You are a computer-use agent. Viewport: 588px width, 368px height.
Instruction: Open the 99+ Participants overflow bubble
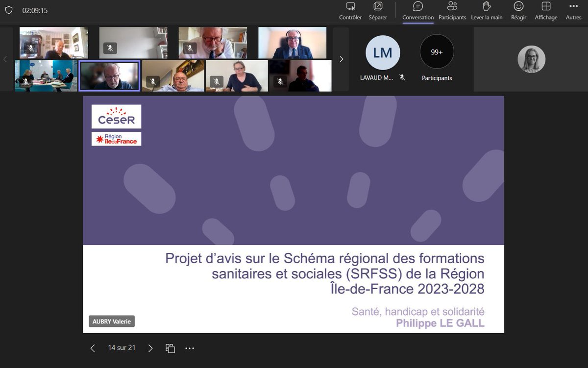click(437, 51)
